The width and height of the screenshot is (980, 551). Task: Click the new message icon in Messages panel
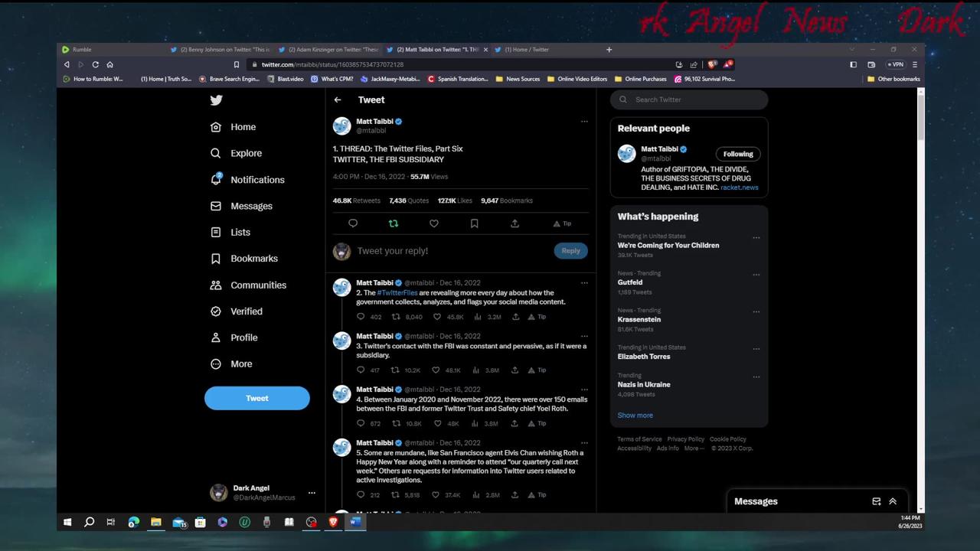(876, 501)
